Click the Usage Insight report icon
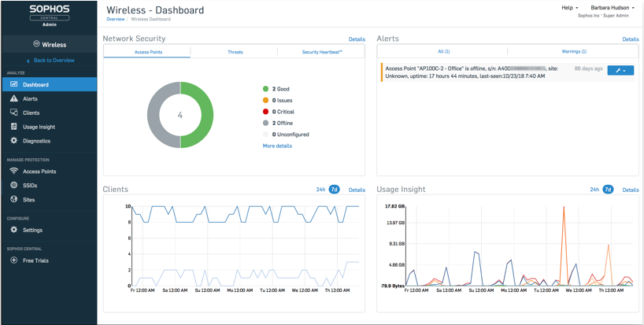This screenshot has width=644, height=325. (x=14, y=127)
